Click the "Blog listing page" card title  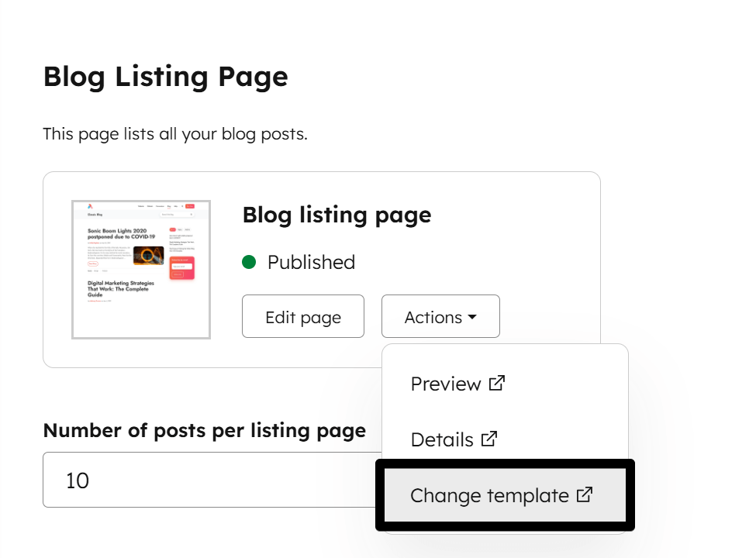click(337, 215)
